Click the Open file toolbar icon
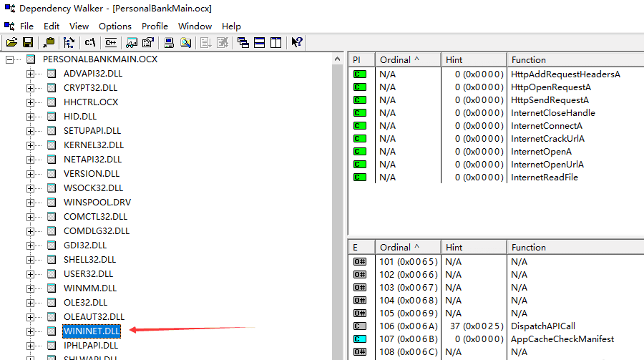The width and height of the screenshot is (644, 360). pyautogui.click(x=11, y=42)
